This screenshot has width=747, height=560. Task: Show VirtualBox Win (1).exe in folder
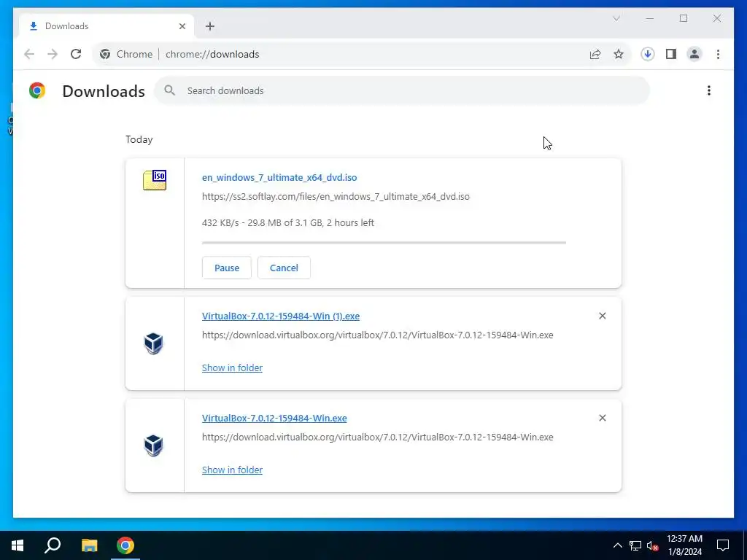pos(232,367)
